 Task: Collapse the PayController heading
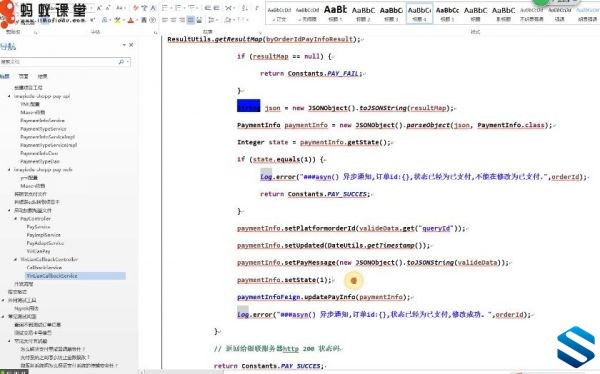(15, 219)
